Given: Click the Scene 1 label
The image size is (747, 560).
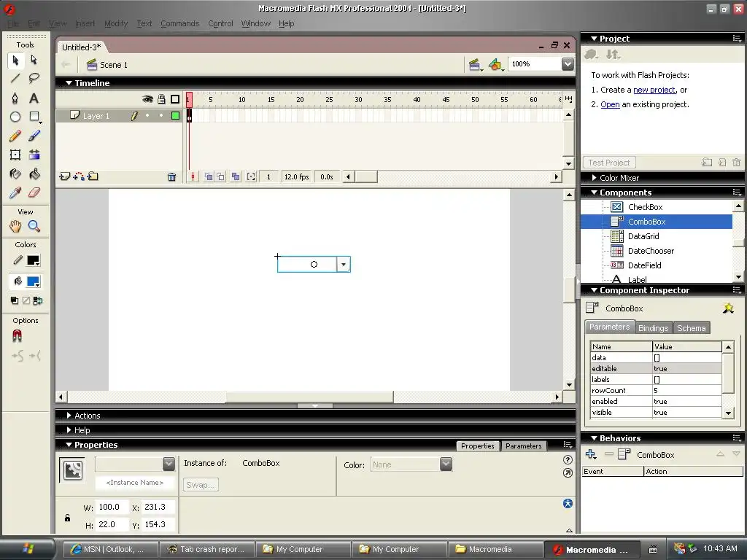Looking at the screenshot, I should [113, 65].
